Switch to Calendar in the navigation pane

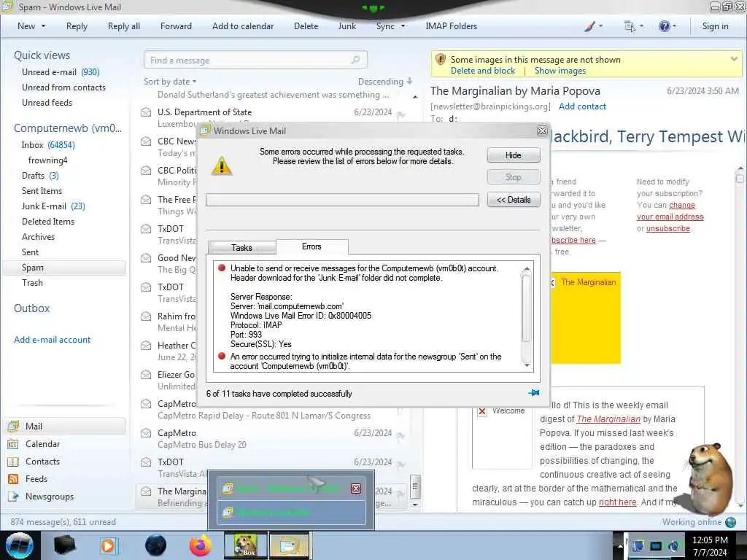(x=42, y=444)
